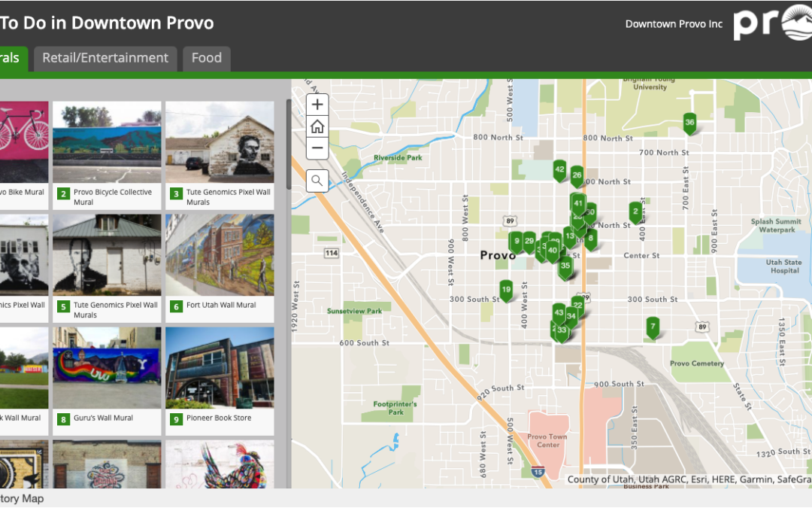812x508 pixels.
Task: Select map marker 34
Action: 571,317
